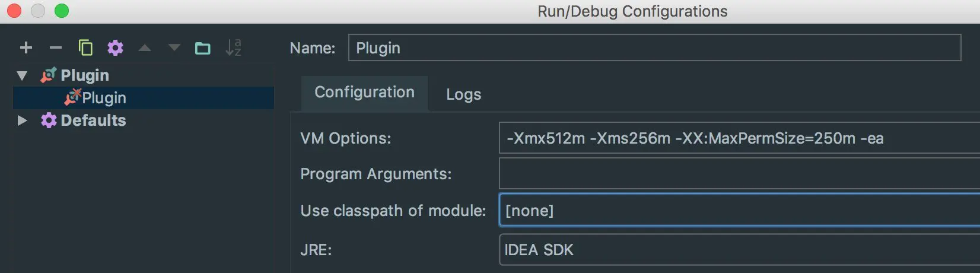This screenshot has width=980, height=273.
Task: Open edit defaults gear icon
Action: tap(115, 47)
